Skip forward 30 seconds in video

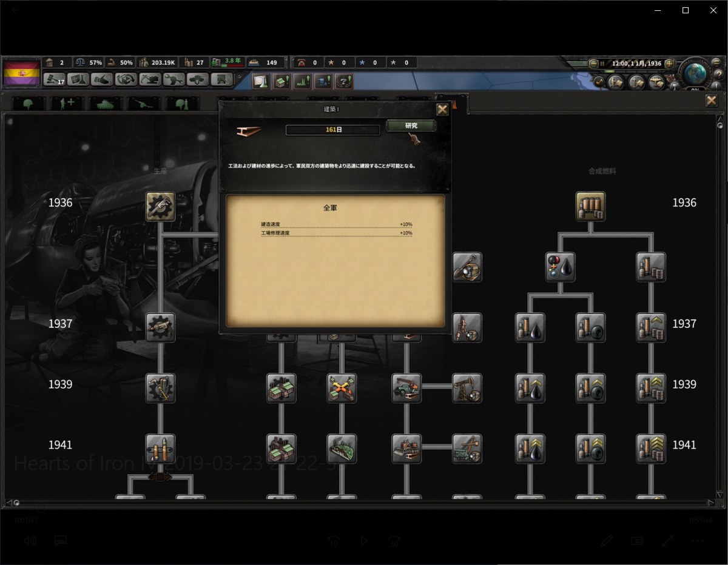(394, 540)
